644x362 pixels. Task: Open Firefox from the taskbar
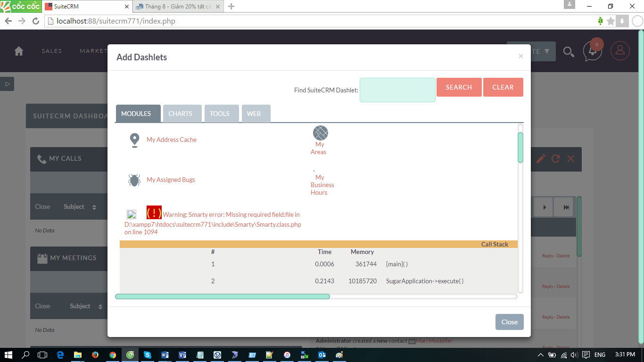click(x=95, y=355)
